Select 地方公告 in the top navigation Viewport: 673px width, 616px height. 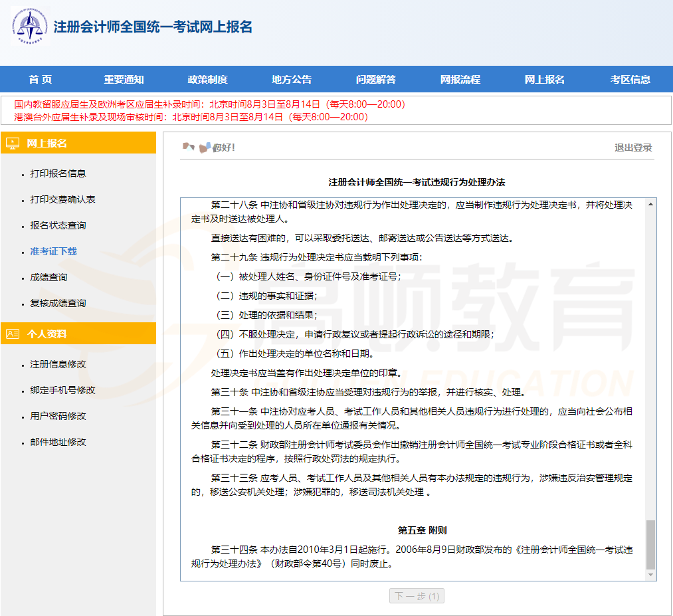tap(291, 80)
